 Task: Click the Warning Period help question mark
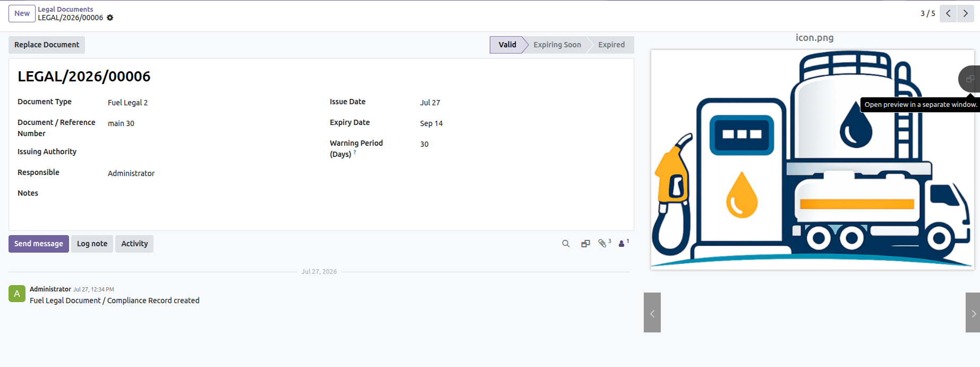[355, 153]
